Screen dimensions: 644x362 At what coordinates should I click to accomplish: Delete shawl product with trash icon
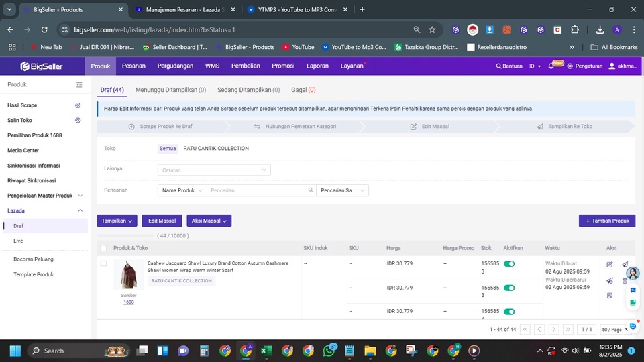coord(625,281)
